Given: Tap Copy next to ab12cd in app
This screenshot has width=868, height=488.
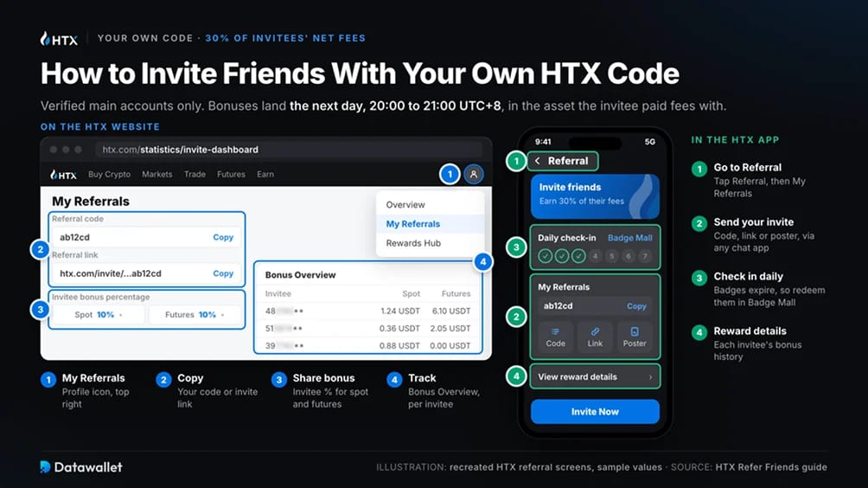Looking at the screenshot, I should click(636, 305).
